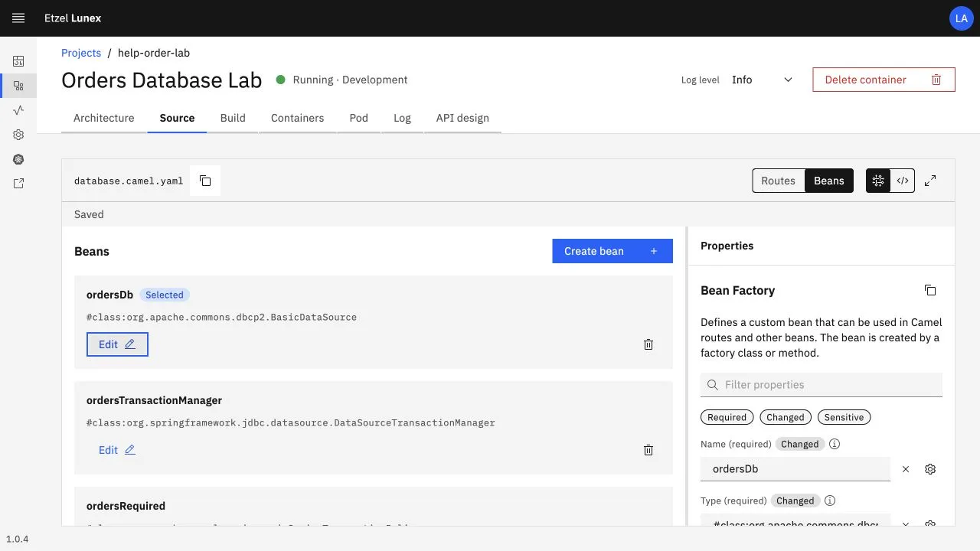This screenshot has width=980, height=551.
Task: Copy the database.camel.yaml file name
Action: 205,181
